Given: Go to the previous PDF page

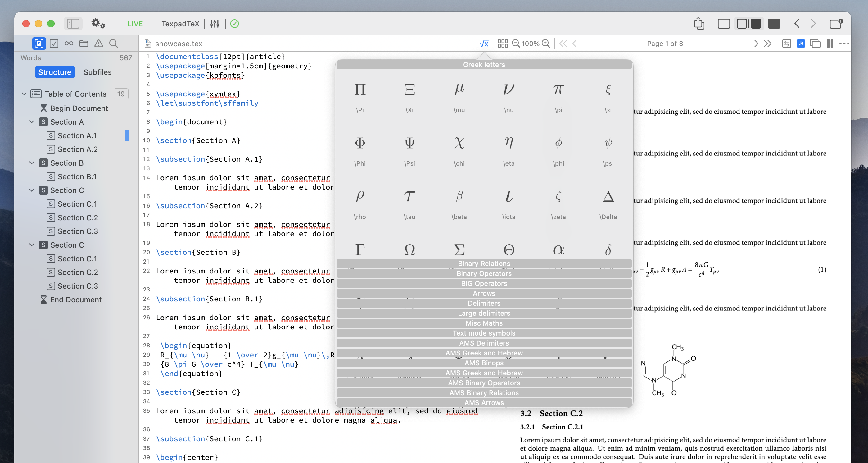Looking at the screenshot, I should tap(575, 44).
